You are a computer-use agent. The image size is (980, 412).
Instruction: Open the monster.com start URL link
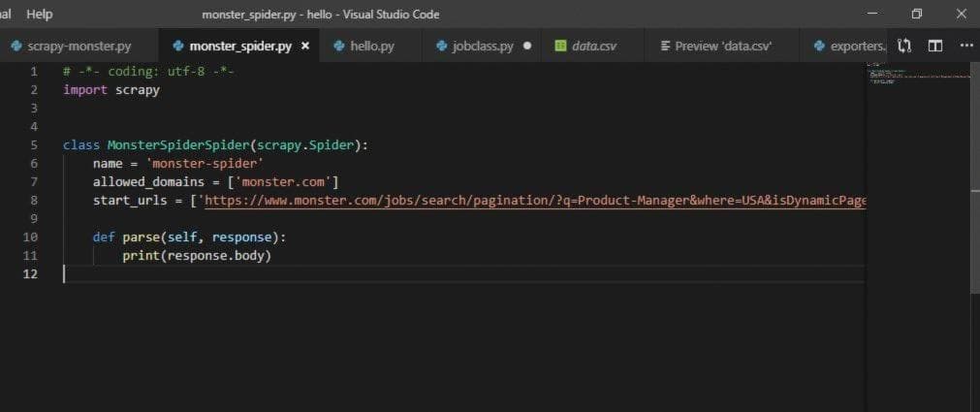point(535,200)
